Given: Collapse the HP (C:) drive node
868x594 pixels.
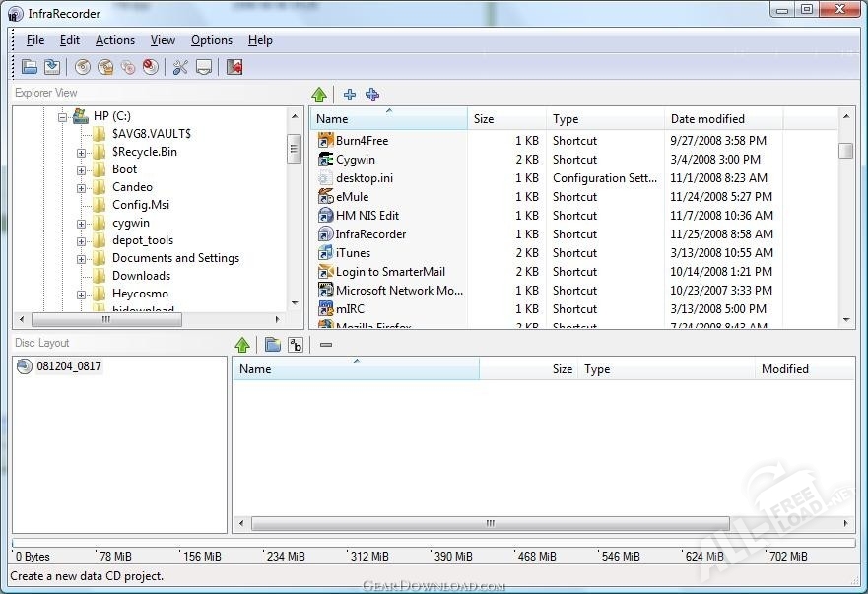Looking at the screenshot, I should pyautogui.click(x=62, y=117).
